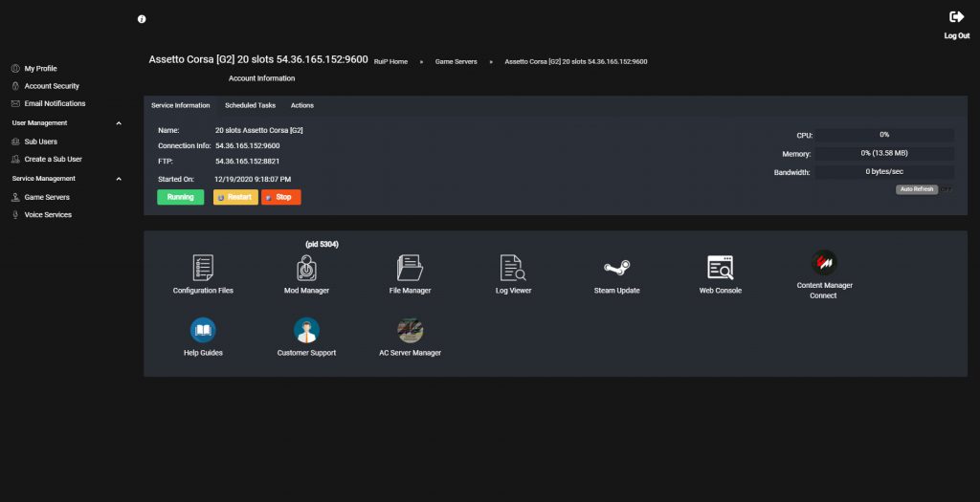This screenshot has width=980, height=502.
Task: Open the Mod Manager icon
Action: [306, 268]
